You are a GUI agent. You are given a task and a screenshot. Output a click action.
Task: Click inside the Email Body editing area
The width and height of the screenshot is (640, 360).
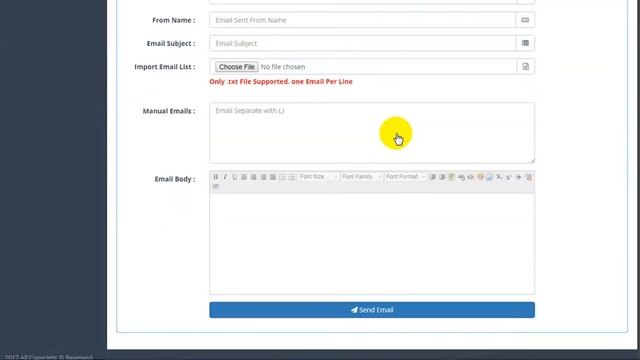[372, 243]
